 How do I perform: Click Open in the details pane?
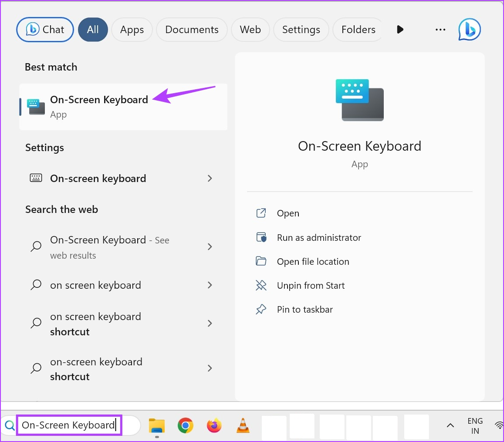click(288, 213)
